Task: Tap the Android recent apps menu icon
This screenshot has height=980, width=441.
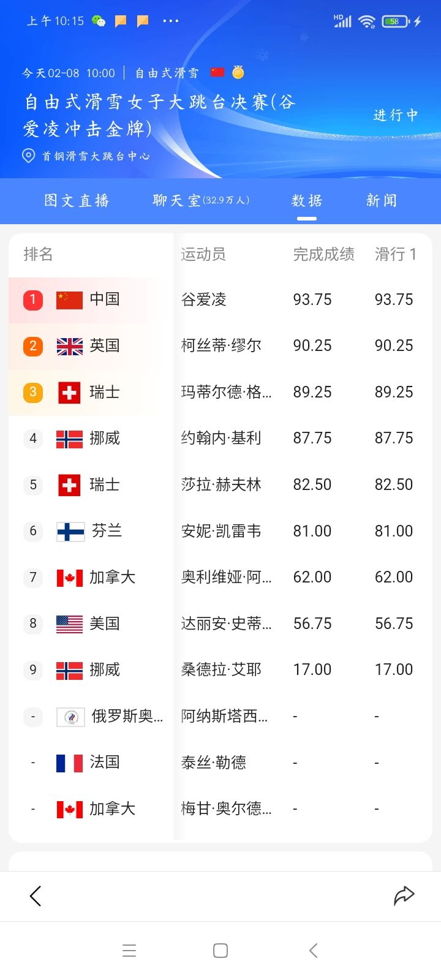Action: (129, 951)
